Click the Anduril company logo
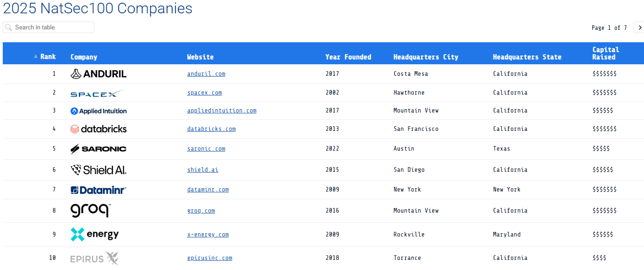The width and height of the screenshot is (644, 270). [x=99, y=74]
